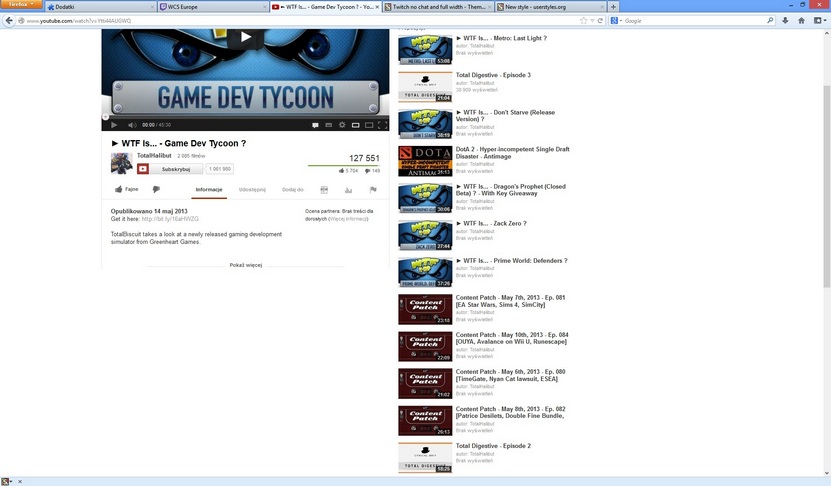Switch to the Twitch no chat tab
Image resolution: width=831 pixels, height=486 pixels.
[x=437, y=7]
